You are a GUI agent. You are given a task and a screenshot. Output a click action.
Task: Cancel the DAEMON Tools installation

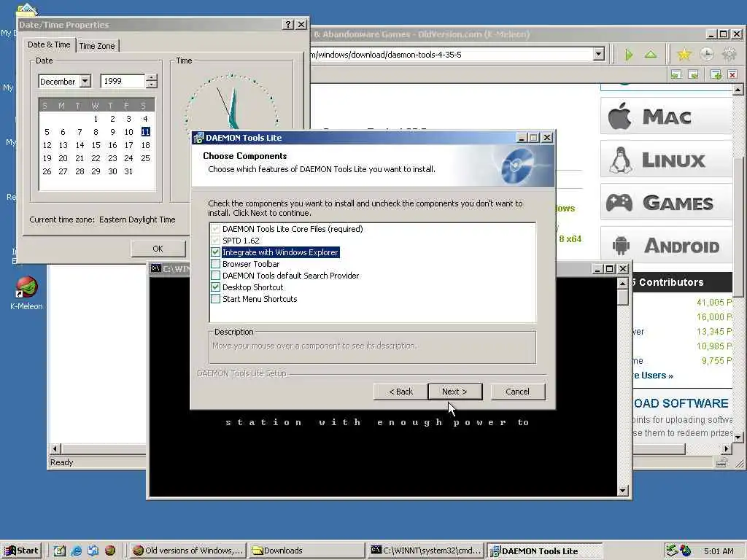pyautogui.click(x=517, y=392)
